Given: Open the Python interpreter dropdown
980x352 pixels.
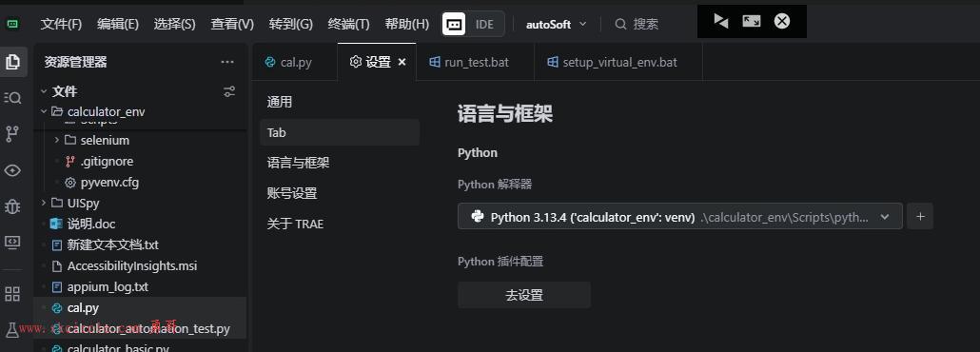Looking at the screenshot, I should [680, 216].
